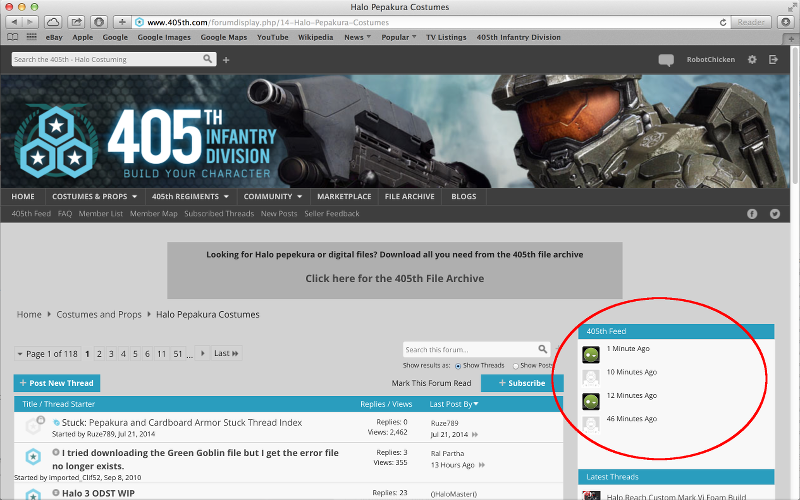Click the log out icon
This screenshot has width=800, height=500.
773,60
